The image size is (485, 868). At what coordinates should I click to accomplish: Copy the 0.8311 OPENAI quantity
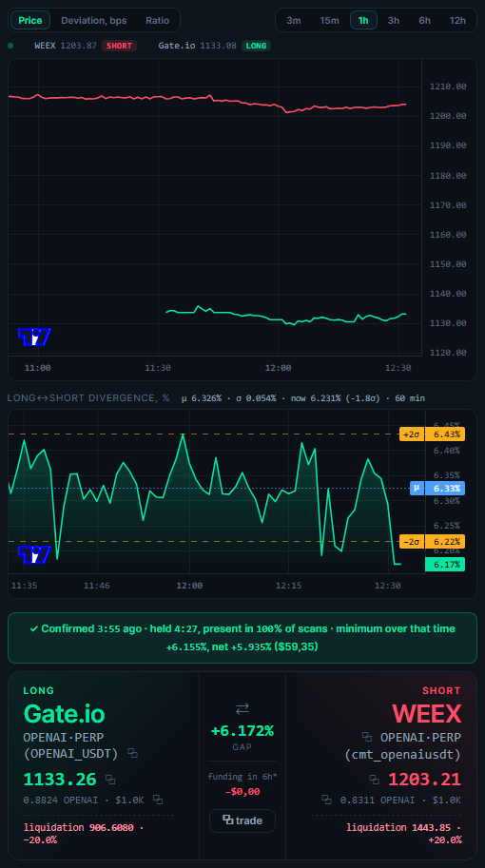pos(326,800)
